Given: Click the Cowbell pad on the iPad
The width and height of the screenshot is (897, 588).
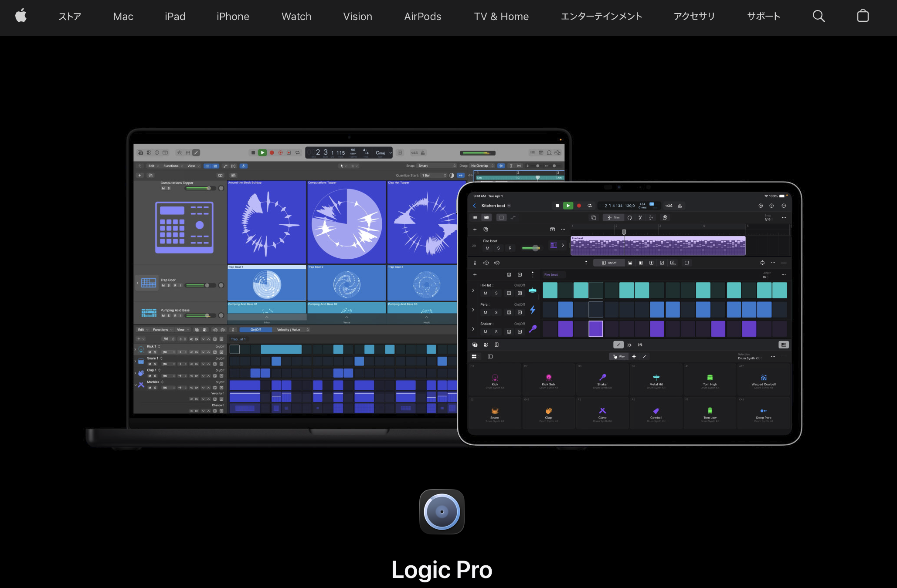Looking at the screenshot, I should pos(656,413).
